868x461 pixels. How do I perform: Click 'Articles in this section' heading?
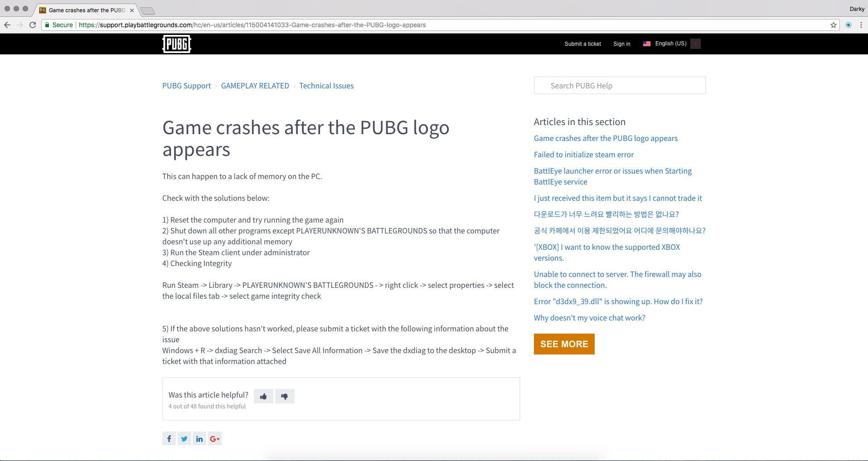580,122
